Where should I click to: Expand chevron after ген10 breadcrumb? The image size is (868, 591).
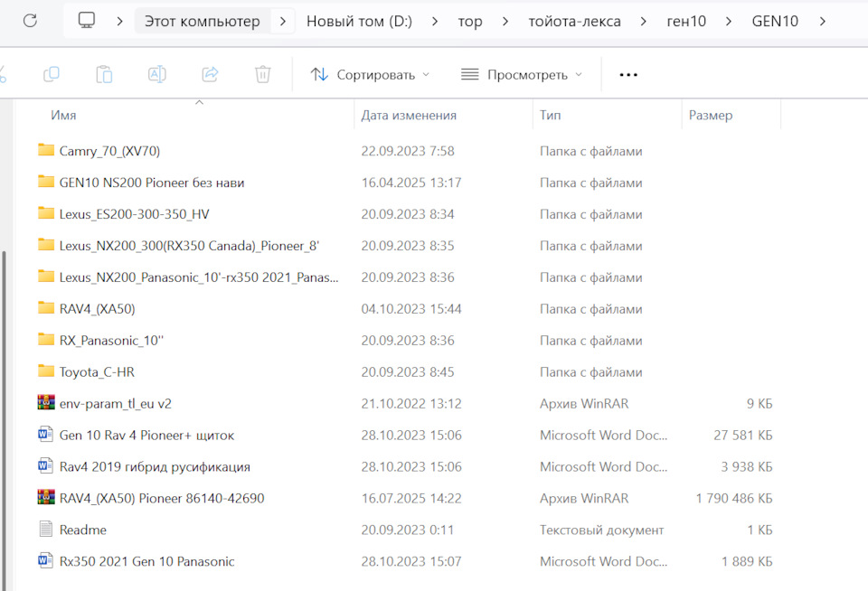tap(729, 22)
